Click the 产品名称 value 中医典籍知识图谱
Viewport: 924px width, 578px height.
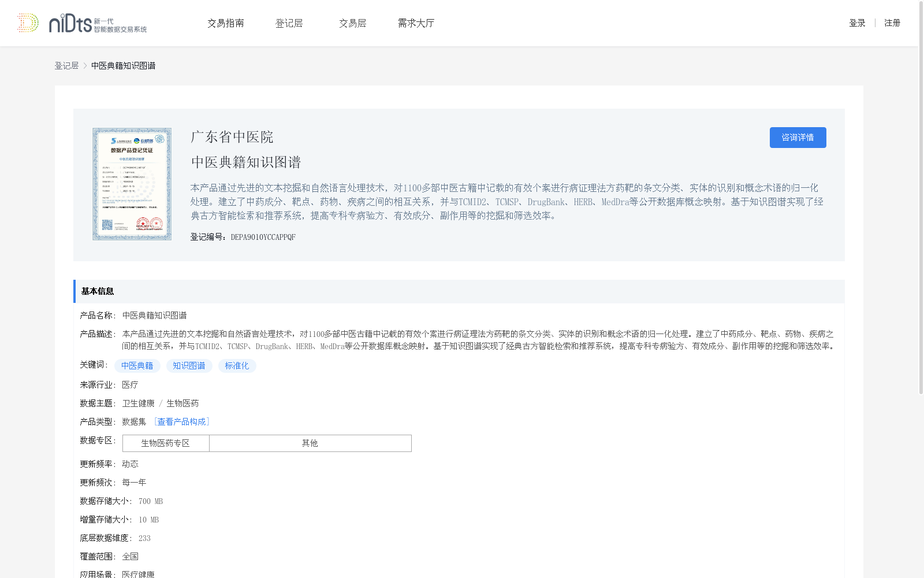[155, 316]
